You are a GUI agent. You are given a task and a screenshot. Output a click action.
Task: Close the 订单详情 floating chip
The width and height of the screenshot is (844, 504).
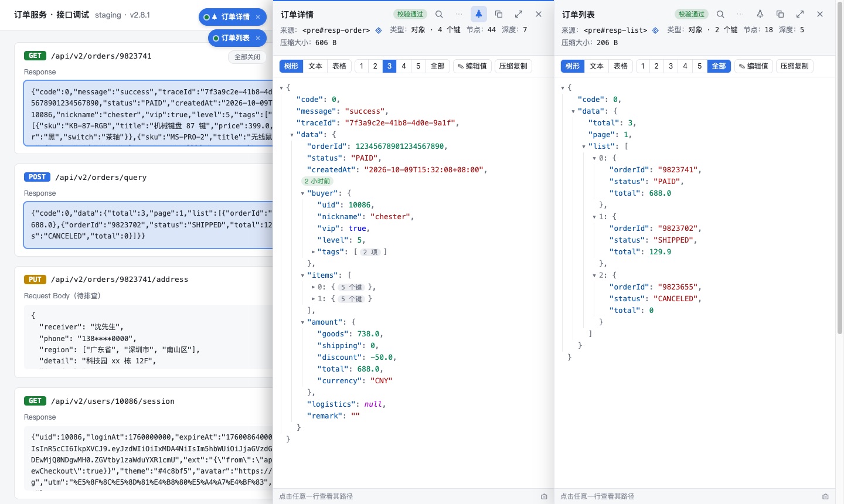258,17
